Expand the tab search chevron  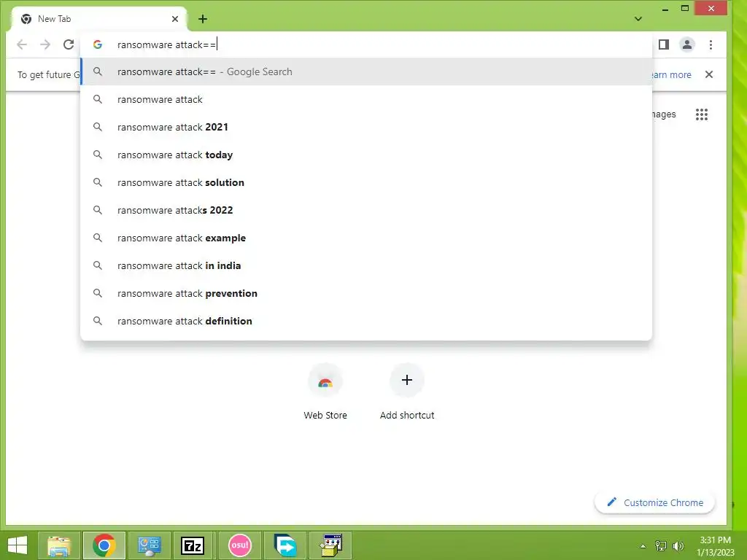pos(638,19)
